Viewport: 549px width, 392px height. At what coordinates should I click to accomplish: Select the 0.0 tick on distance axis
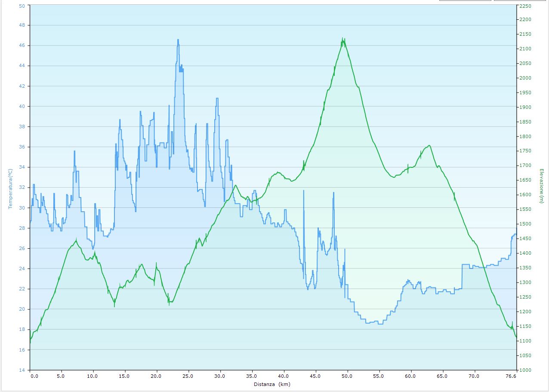(34, 376)
